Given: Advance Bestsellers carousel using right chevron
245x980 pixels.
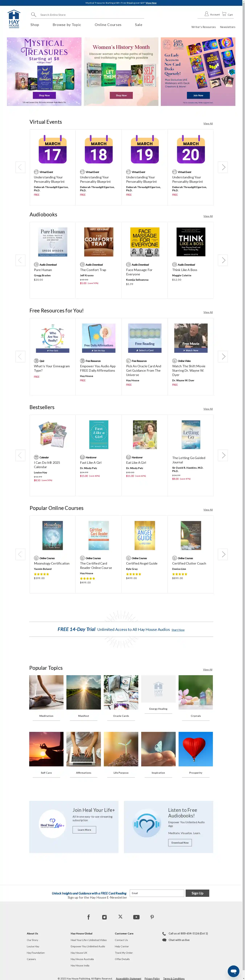Looking at the screenshot, I should click(x=223, y=455).
